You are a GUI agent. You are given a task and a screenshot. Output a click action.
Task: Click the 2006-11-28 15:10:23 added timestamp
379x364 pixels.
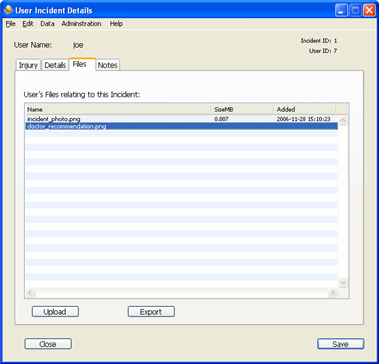tap(303, 119)
